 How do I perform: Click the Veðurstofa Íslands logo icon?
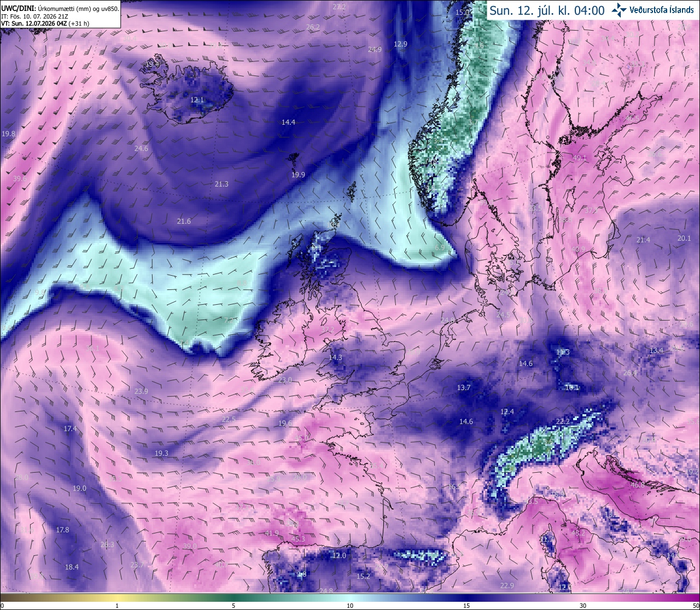(x=619, y=10)
